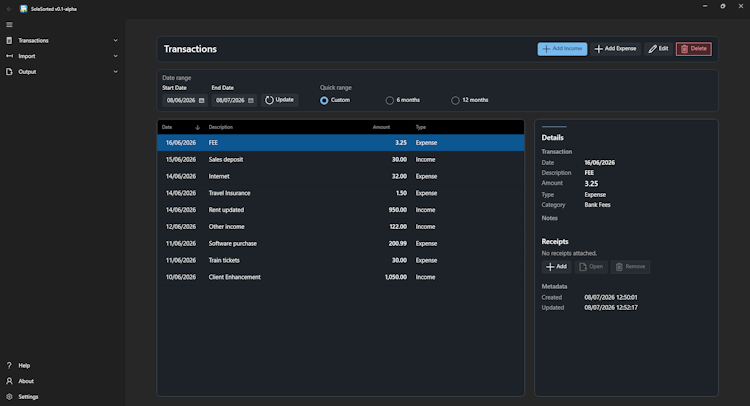Image resolution: width=750 pixels, height=406 pixels.
Task: Click the End Date calendar icon
Action: pyautogui.click(x=251, y=100)
